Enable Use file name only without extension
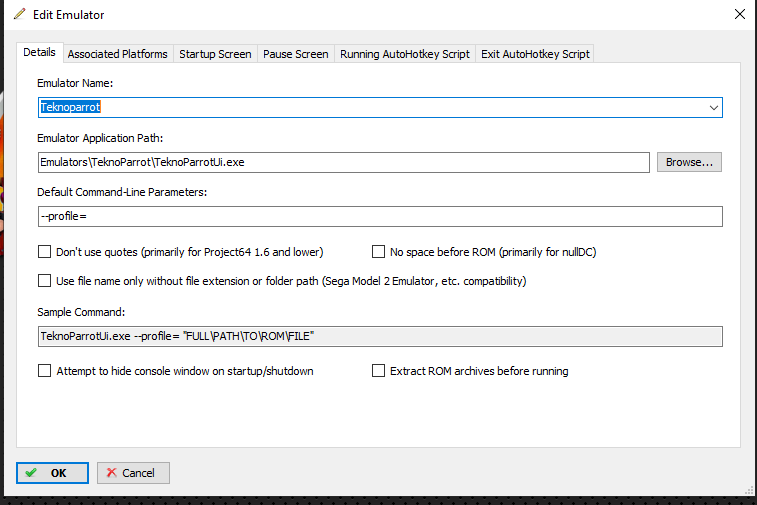The image size is (757, 505). click(x=44, y=281)
